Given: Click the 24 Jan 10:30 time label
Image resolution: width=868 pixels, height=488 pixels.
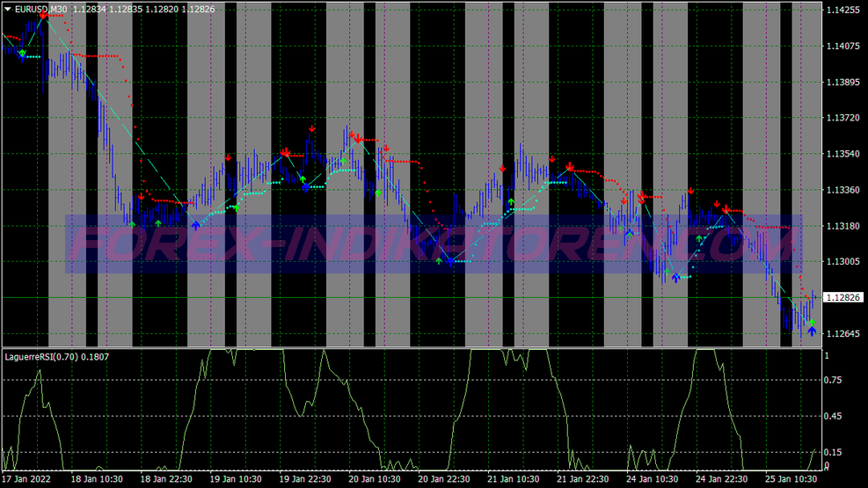Looking at the screenshot, I should point(653,479).
